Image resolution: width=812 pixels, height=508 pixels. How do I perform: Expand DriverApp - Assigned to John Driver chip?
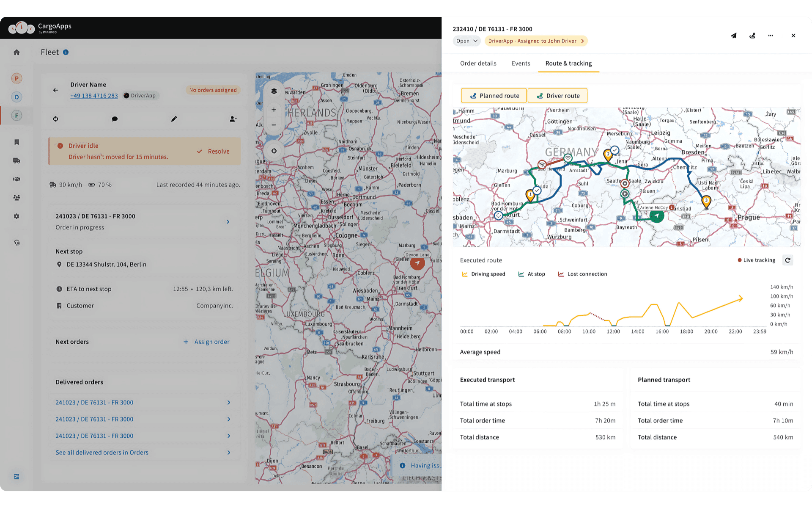(536, 41)
